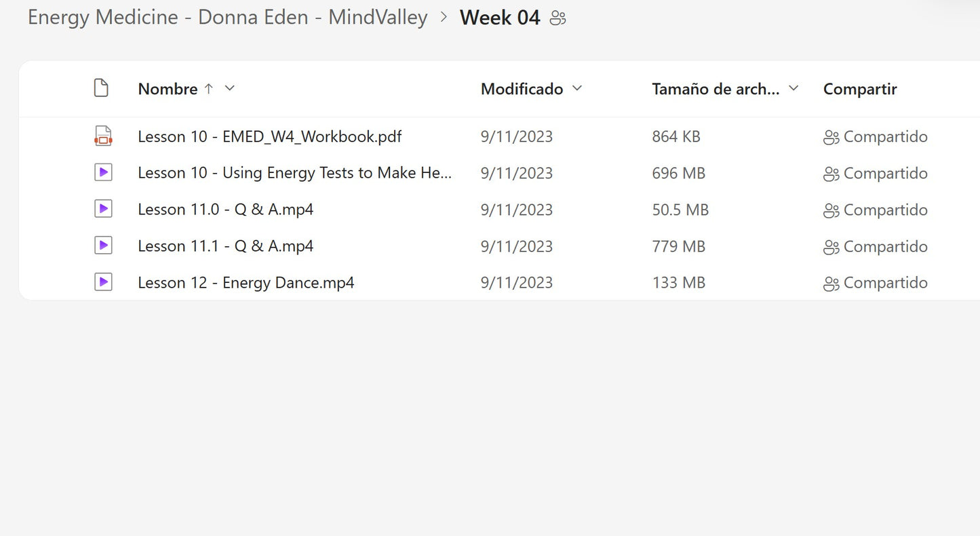Image resolution: width=980 pixels, height=536 pixels.
Task: Navigate to Energy Medicine - Donna Eden folder
Action: [x=227, y=18]
